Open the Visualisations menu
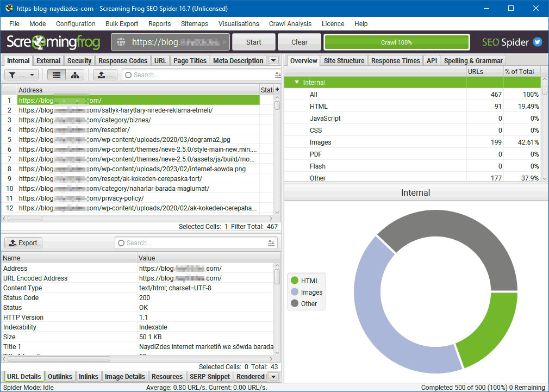Viewport: 549px width, 392px height. [239, 24]
